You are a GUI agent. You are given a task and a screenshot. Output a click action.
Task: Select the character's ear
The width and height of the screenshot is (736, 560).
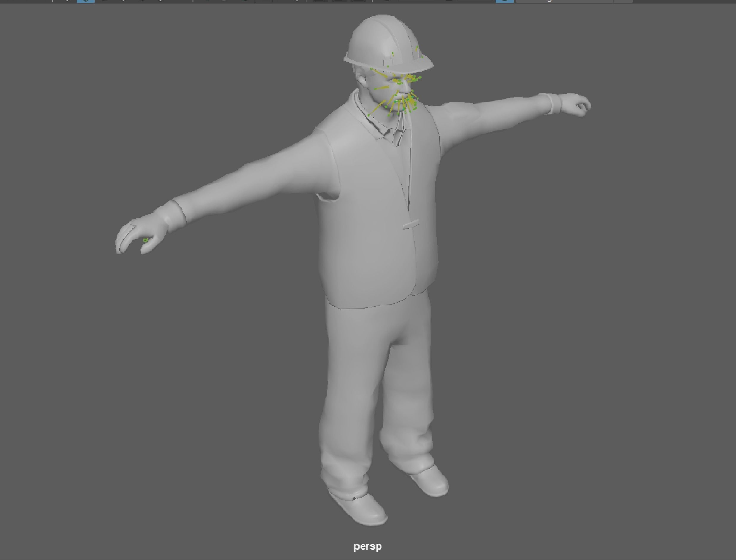(x=362, y=79)
